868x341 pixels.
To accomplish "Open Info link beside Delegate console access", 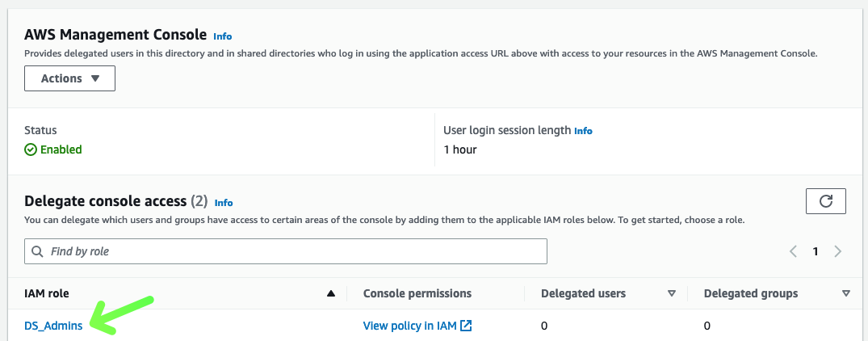I will tap(224, 203).
